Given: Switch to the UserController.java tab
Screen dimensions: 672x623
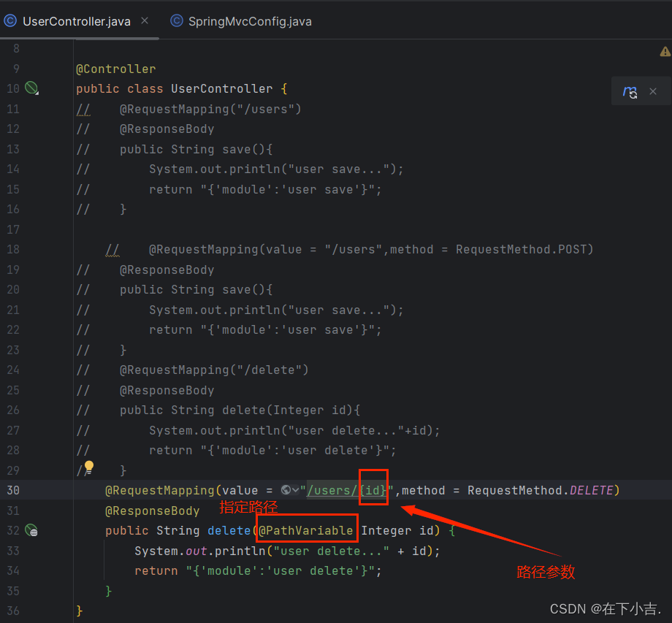Looking at the screenshot, I should [76, 21].
